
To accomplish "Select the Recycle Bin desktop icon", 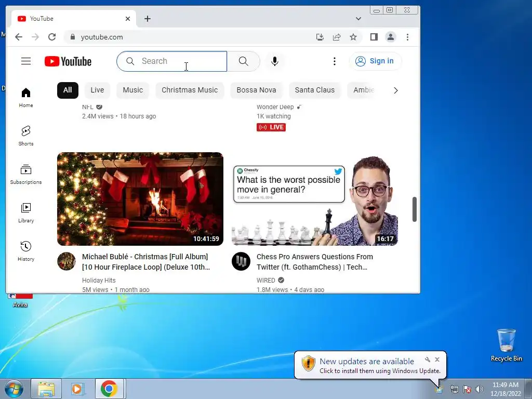I will pyautogui.click(x=506, y=345).
